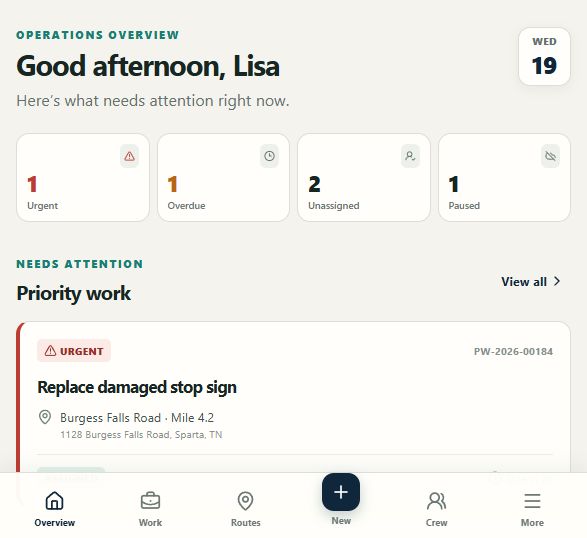Viewport: 587px width, 538px height.
Task: Select the Unassigned summary card
Action: (x=364, y=177)
